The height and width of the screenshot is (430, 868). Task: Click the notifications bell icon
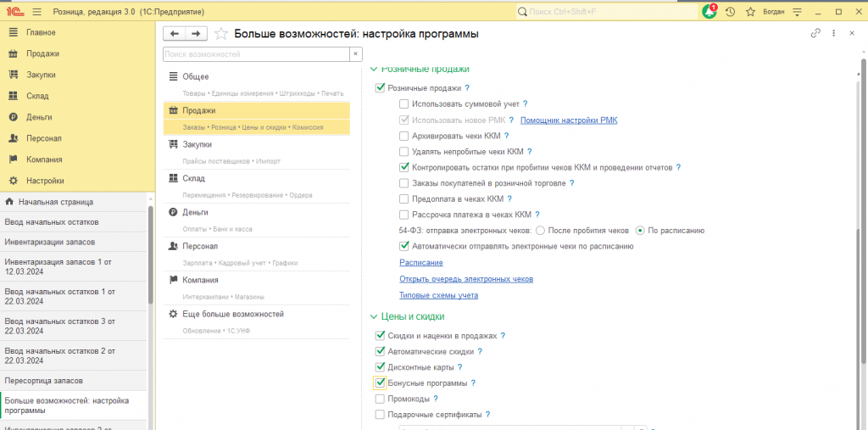[x=709, y=12]
